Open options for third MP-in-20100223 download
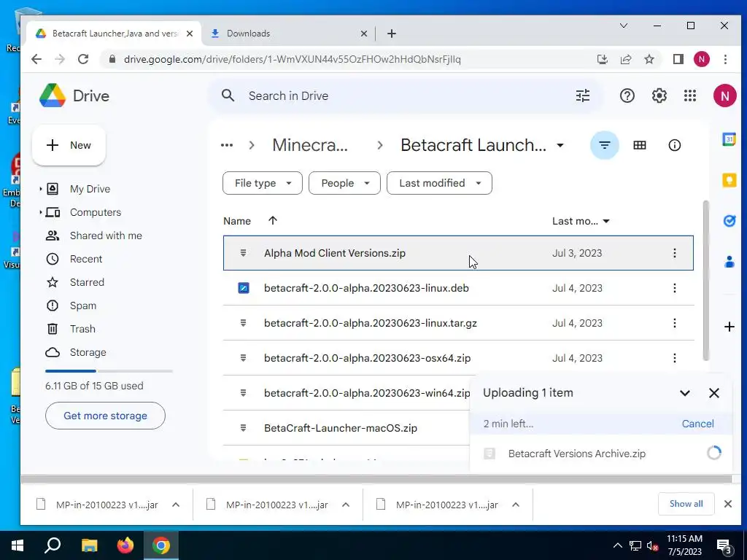Image resolution: width=747 pixels, height=560 pixels. click(516, 505)
